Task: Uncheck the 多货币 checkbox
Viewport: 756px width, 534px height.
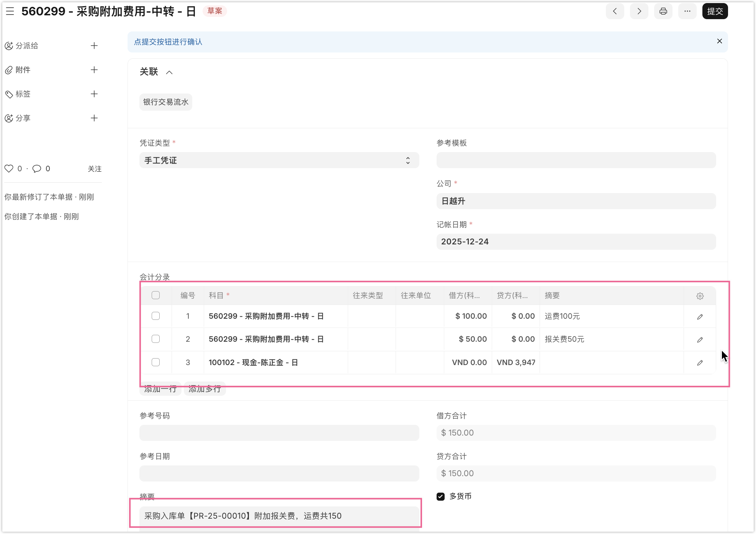Action: pos(440,496)
